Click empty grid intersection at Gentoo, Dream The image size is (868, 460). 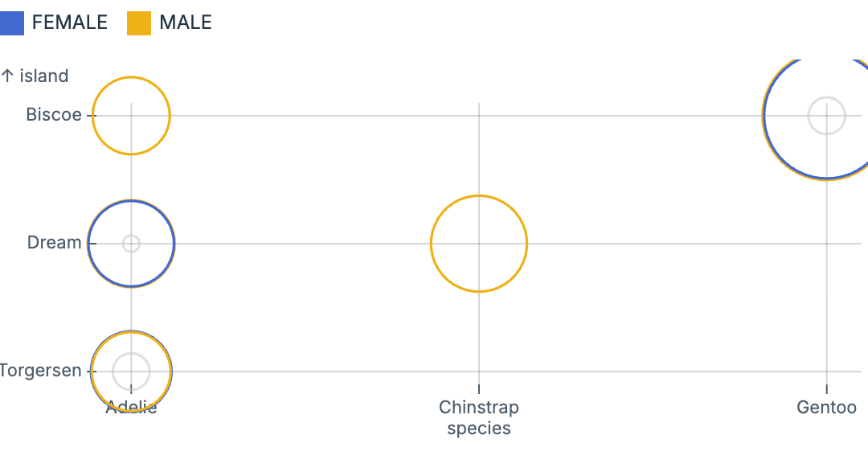point(826,243)
